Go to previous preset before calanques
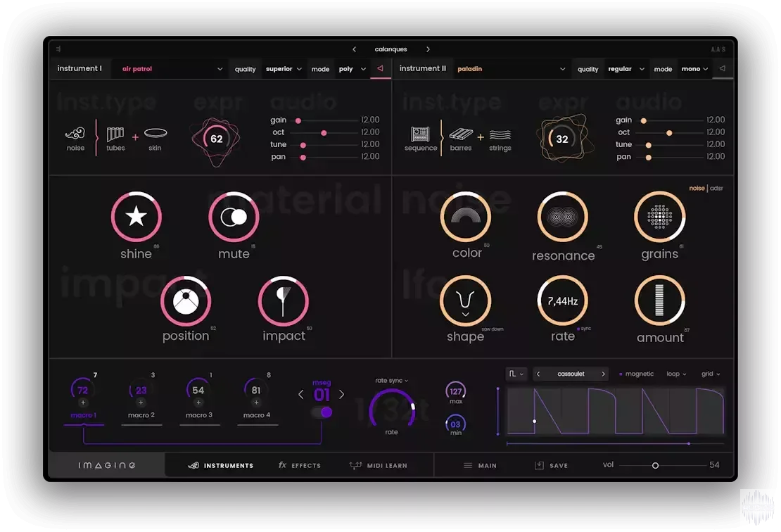781x532 pixels. (x=354, y=49)
